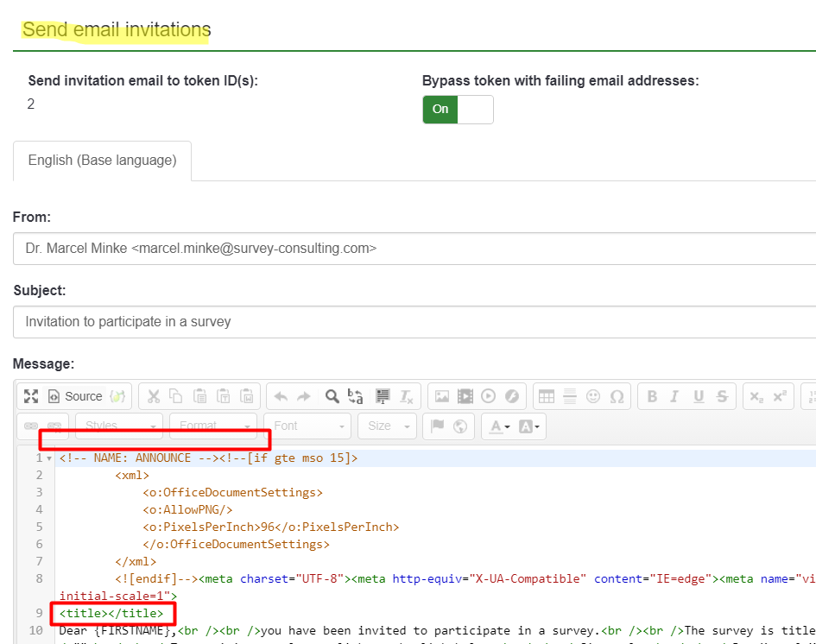Select the English (Base language) tab
816x644 pixels.
coord(102,161)
